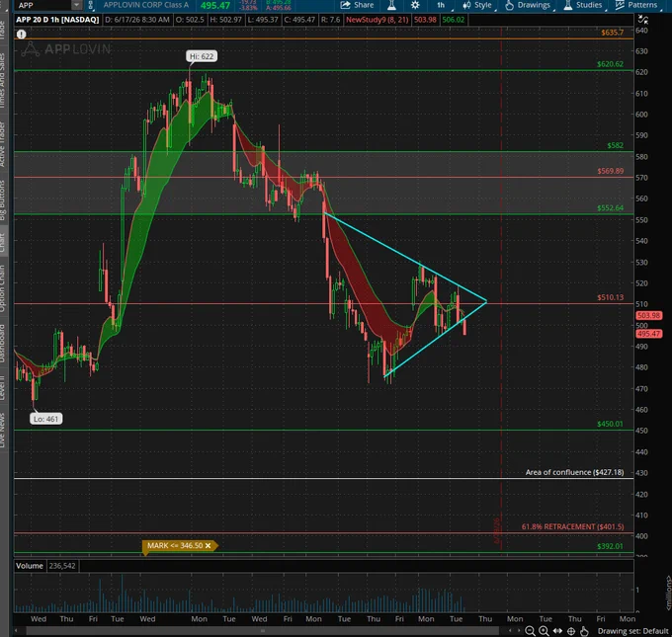Click the zoom in magnifier icon
Image resolution: width=672 pixels, height=637 pixels.
tap(544, 630)
